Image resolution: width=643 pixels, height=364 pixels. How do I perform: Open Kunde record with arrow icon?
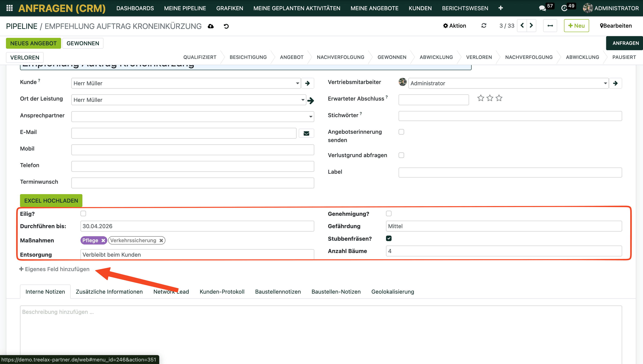click(307, 83)
